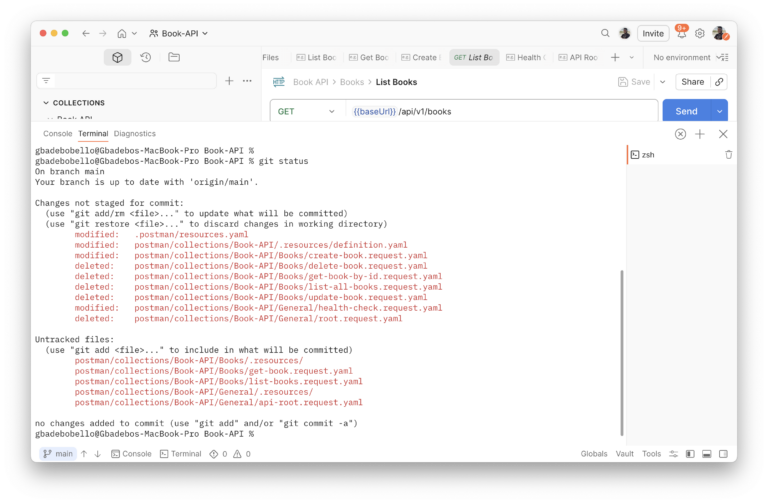768x503 pixels.
Task: Click the team member avatar beside Invite
Action: (624, 33)
